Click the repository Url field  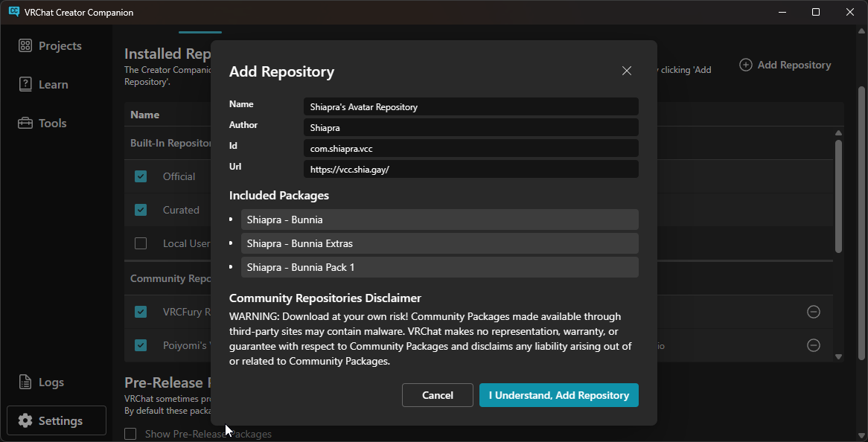(x=470, y=170)
